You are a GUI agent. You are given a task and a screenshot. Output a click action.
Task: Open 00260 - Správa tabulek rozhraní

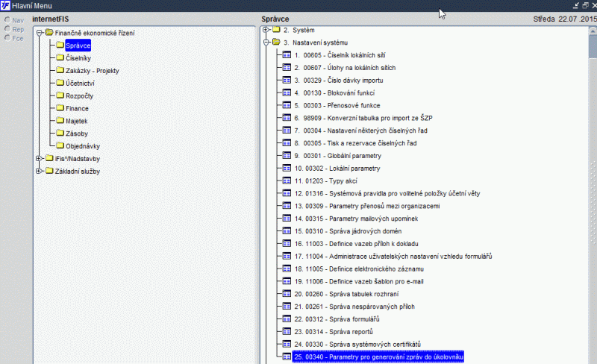point(346,294)
